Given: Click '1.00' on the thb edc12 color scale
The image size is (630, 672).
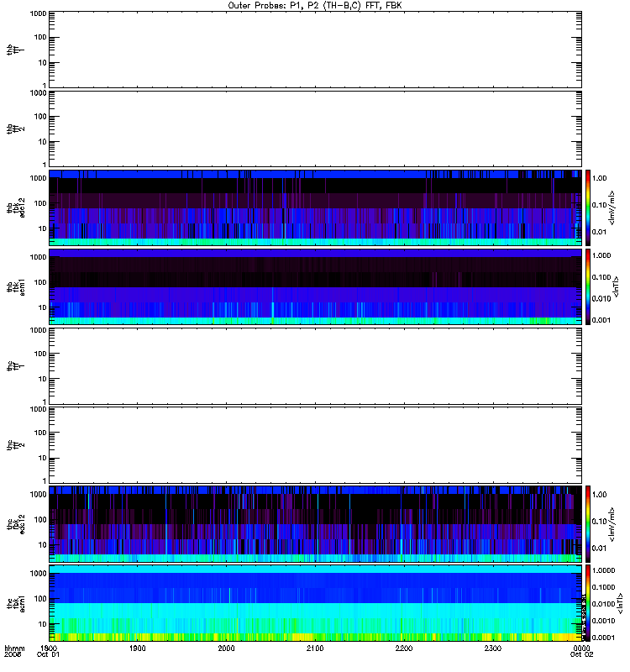Looking at the screenshot, I should coord(599,178).
